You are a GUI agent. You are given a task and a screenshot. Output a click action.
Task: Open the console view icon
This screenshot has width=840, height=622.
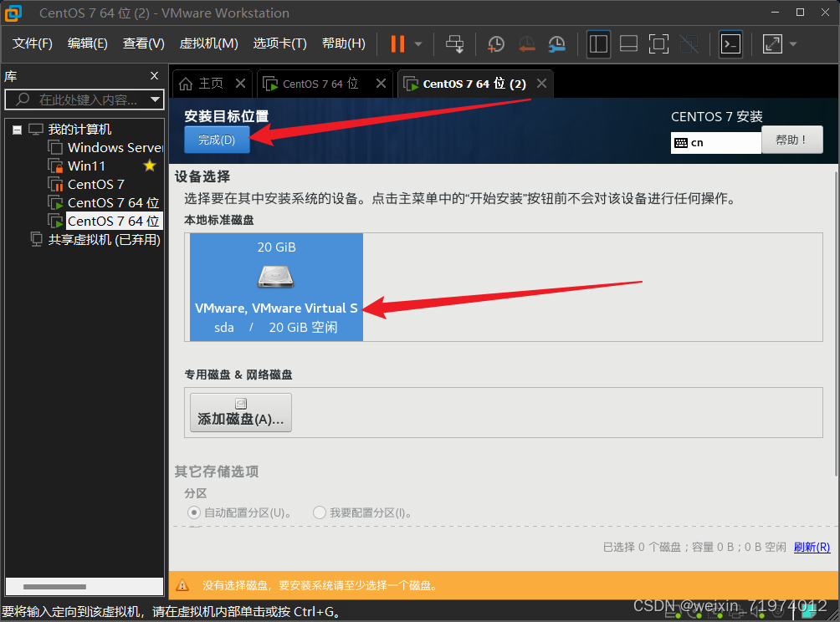coord(730,44)
